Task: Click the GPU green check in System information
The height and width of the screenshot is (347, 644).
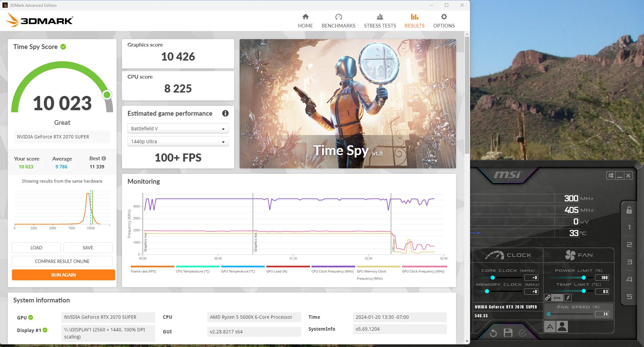Action: 31,317
